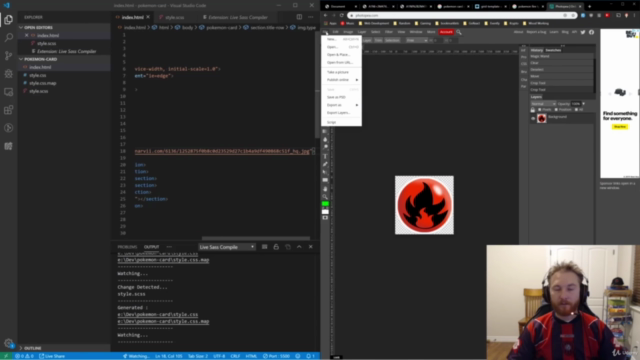Screen dimensions: 640x360
Task: Open the Manage gear in VS Code
Action: pyautogui.click(x=8, y=343)
